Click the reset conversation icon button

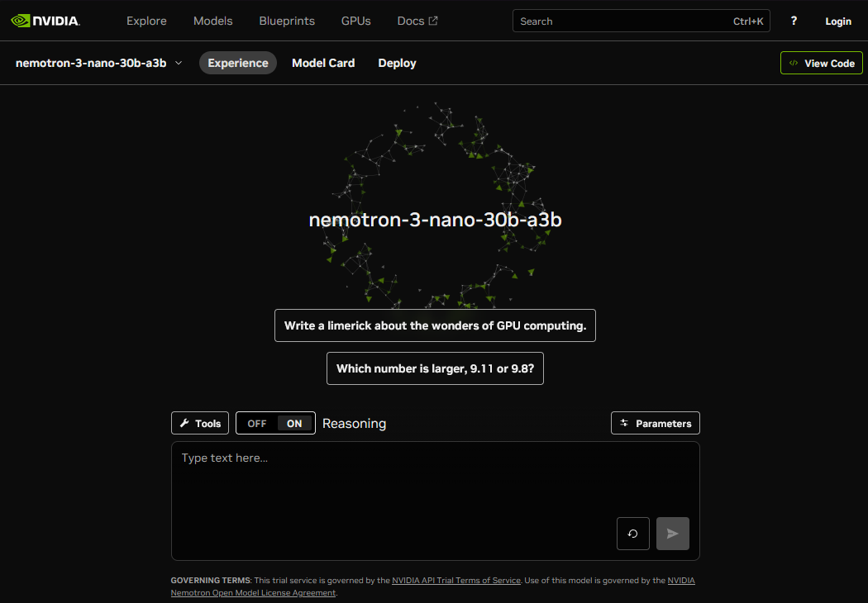pos(632,534)
